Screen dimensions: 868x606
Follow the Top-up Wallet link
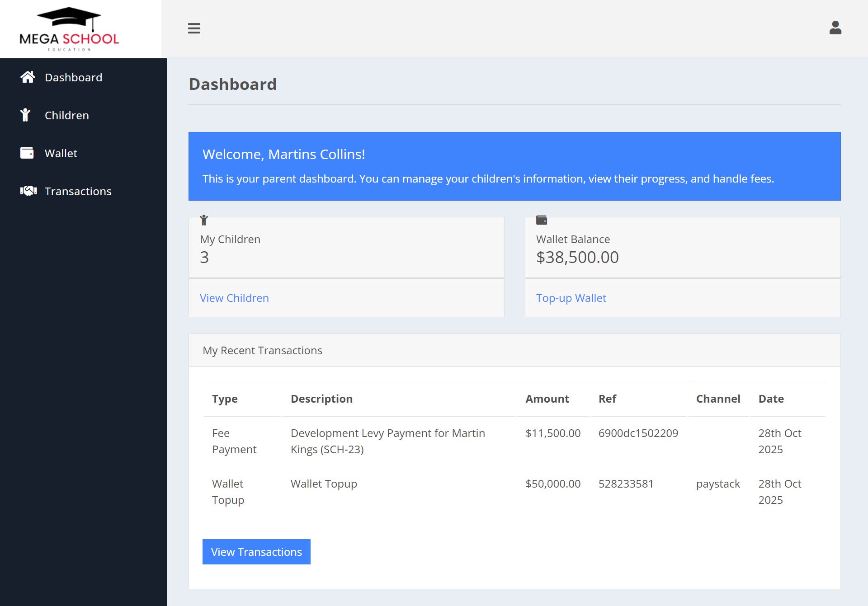(x=571, y=298)
